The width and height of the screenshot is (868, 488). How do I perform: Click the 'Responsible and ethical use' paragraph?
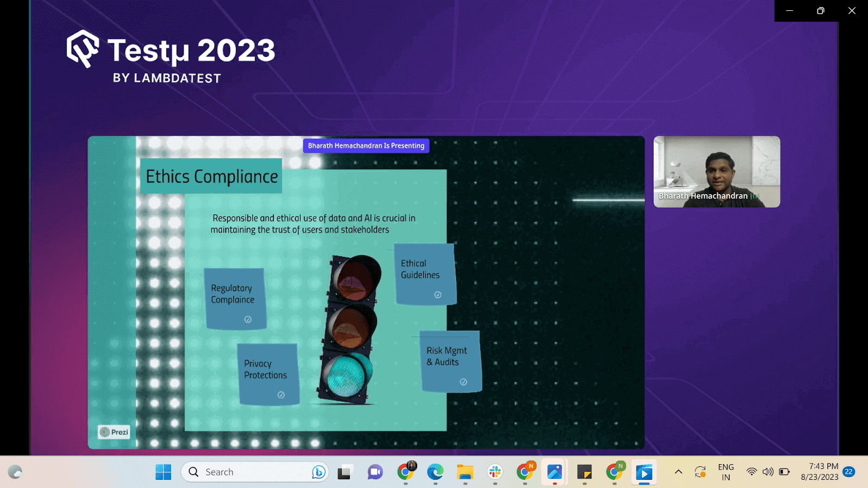pos(313,224)
